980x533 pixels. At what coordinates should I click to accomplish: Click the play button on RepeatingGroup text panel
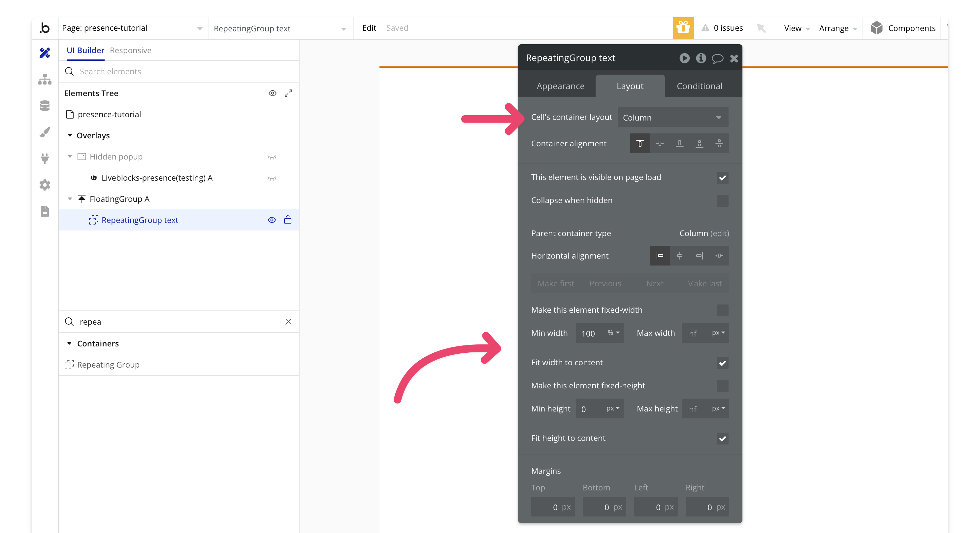[684, 58]
